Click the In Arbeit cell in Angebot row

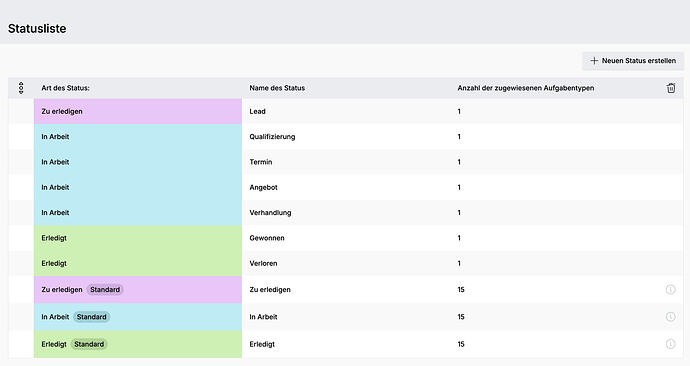pyautogui.click(x=138, y=187)
